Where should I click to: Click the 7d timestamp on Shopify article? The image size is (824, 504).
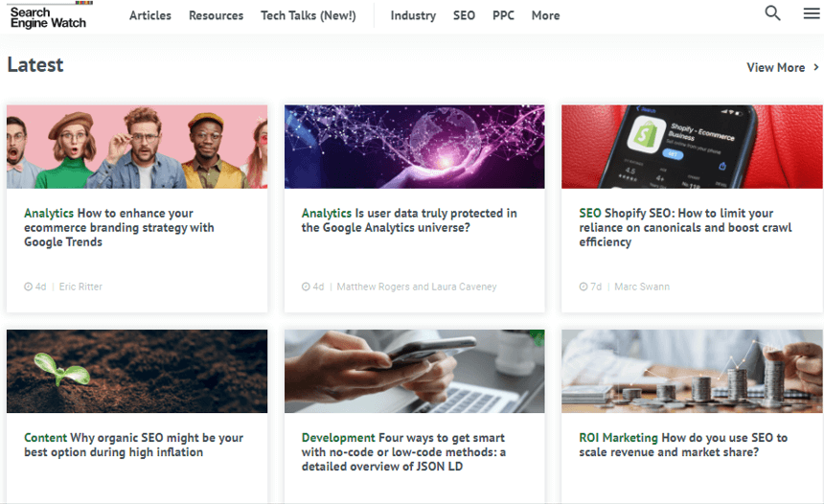596,286
